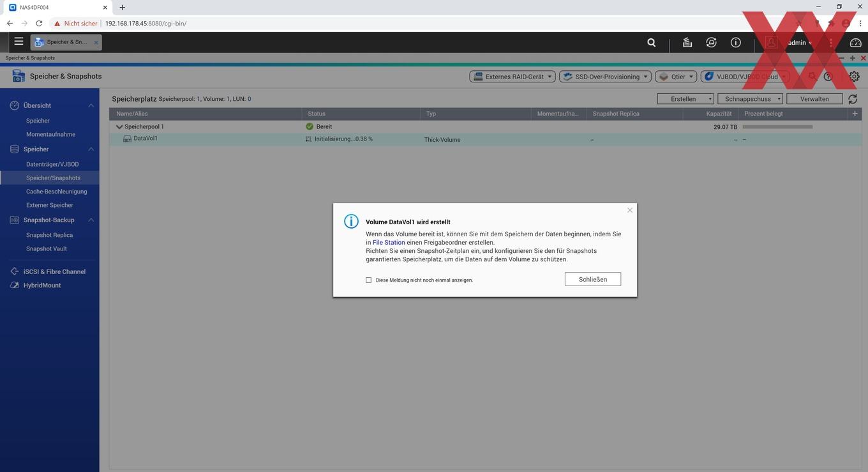Go back in browser history
868x472 pixels.
(x=10, y=23)
